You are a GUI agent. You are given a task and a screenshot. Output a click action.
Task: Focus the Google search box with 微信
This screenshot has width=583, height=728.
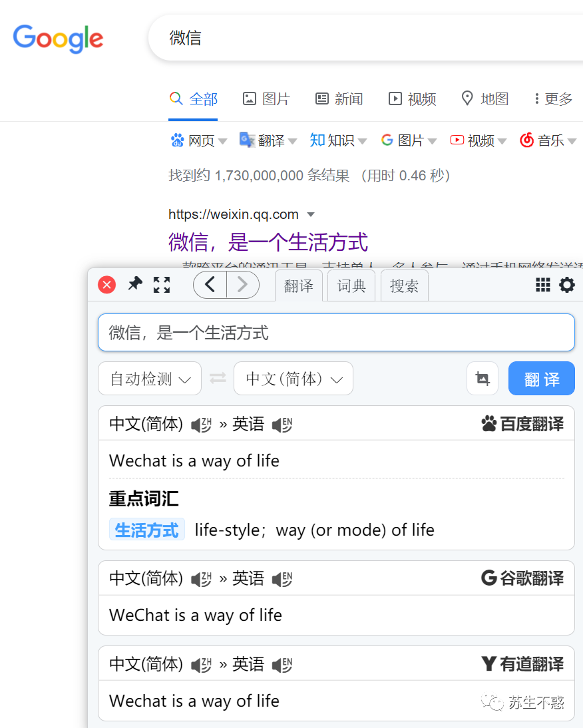tap(366, 38)
